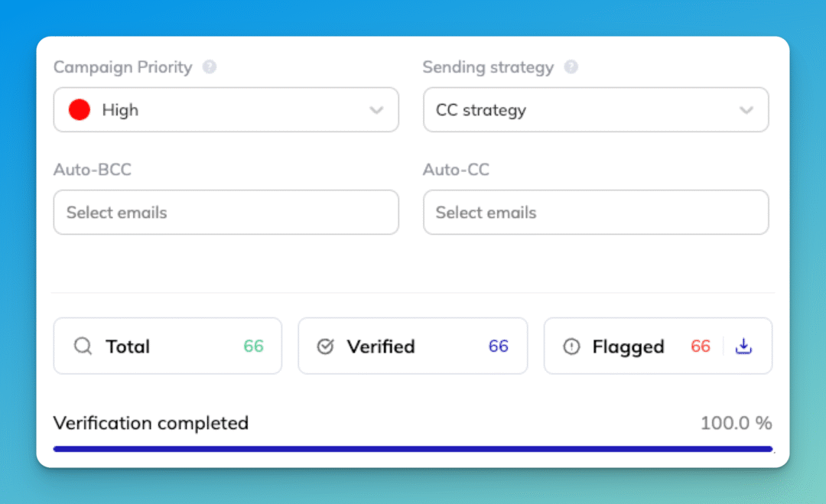826x504 pixels.
Task: Select the Flagged label text
Action: [x=628, y=346]
